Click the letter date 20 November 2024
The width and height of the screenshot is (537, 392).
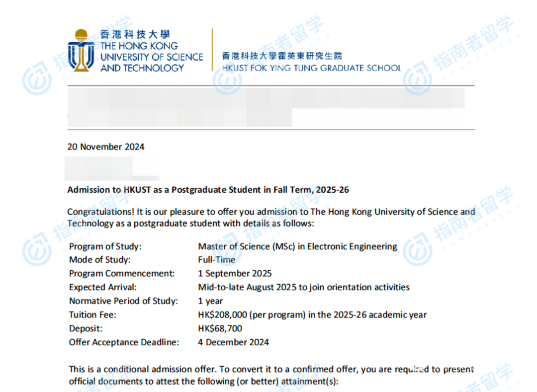[106, 147]
